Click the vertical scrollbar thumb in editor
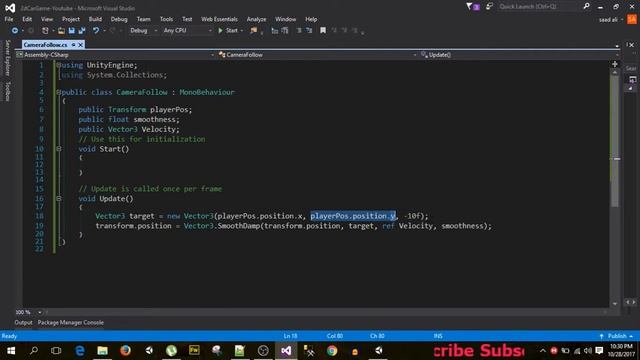The width and height of the screenshot is (640, 360). 615,141
